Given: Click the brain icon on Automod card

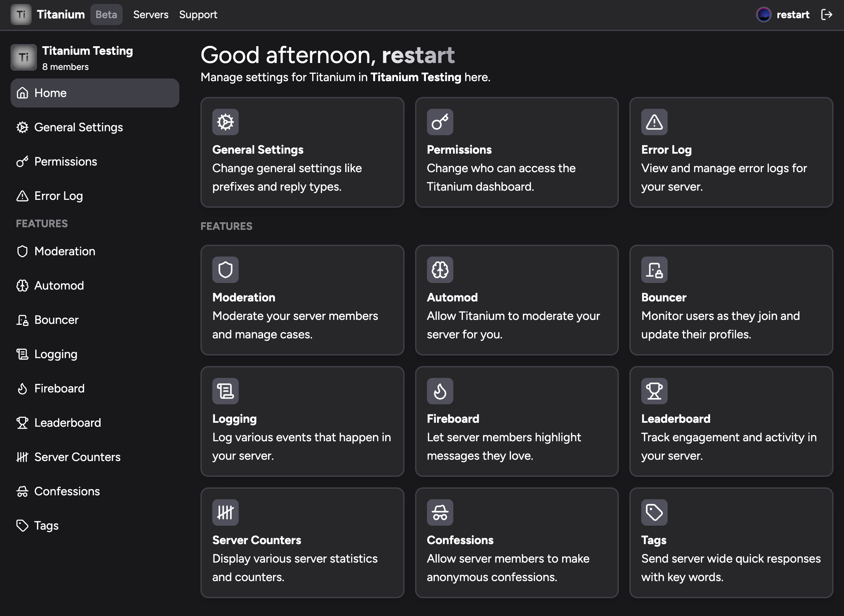Looking at the screenshot, I should [440, 270].
